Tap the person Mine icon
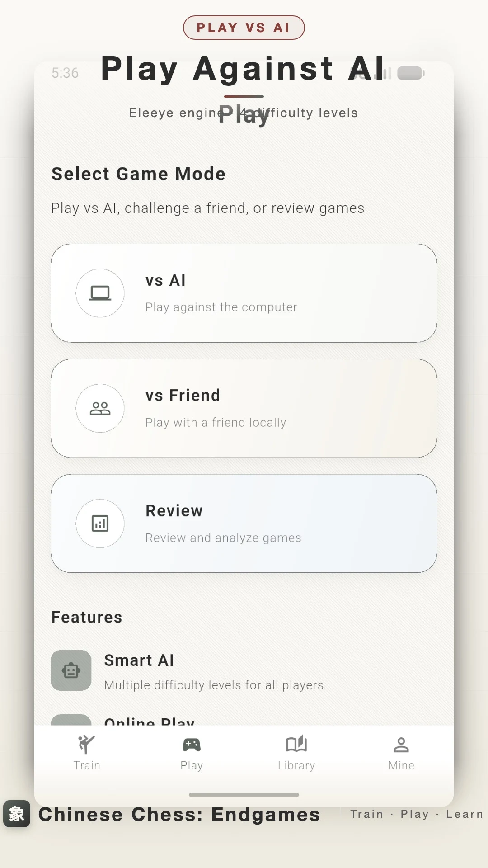 coord(401,745)
